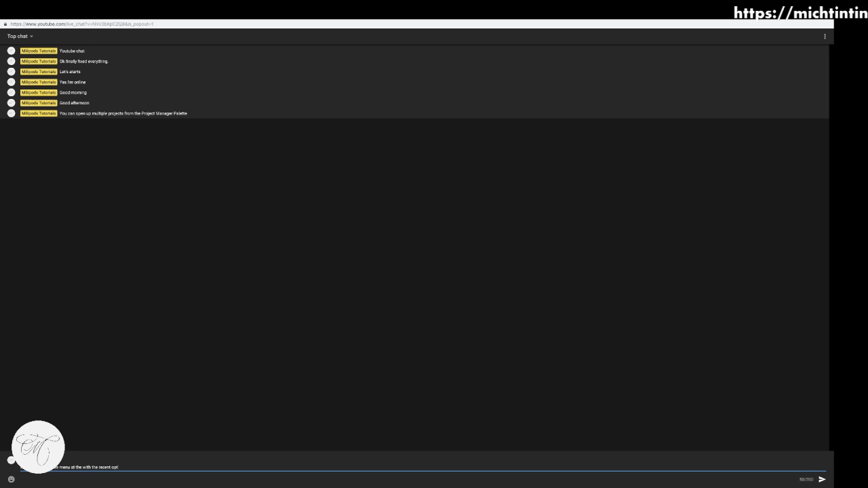
Task: Click the 'Youtube chat' message text
Action: (72, 51)
